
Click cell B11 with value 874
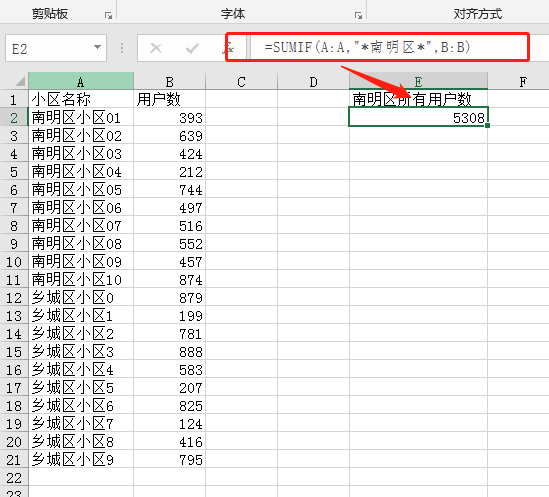169,279
